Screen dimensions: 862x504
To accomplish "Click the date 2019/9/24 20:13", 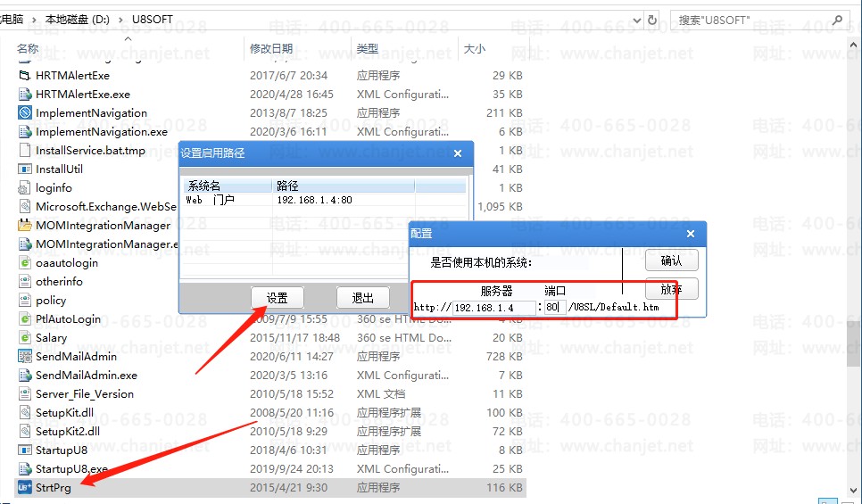I will pyautogui.click(x=292, y=469).
